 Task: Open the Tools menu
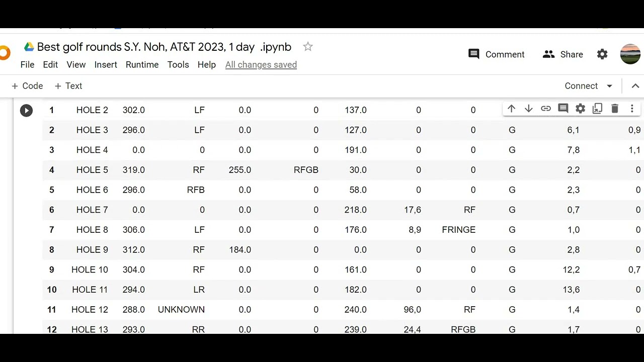coord(178,64)
